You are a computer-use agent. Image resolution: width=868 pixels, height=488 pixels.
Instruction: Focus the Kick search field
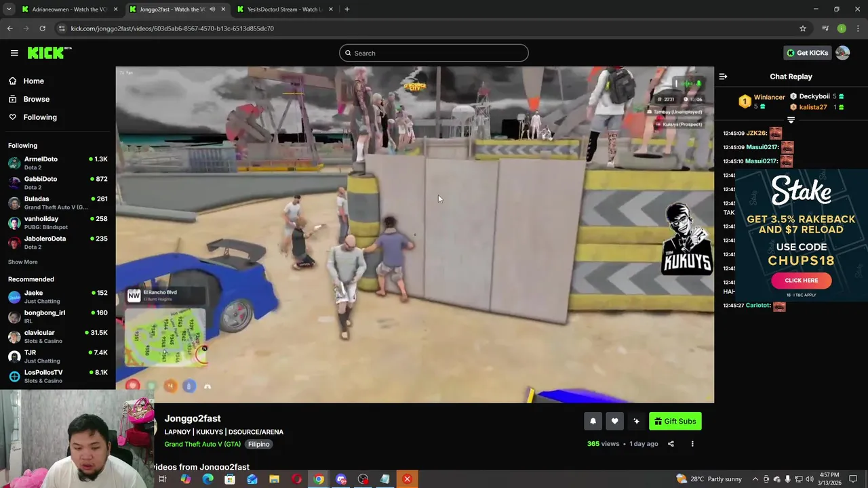(434, 53)
